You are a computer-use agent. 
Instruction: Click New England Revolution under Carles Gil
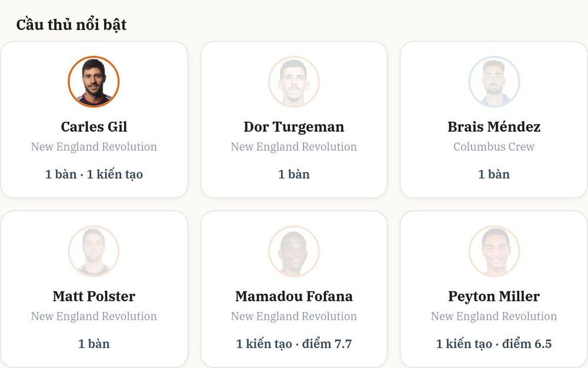tap(93, 147)
